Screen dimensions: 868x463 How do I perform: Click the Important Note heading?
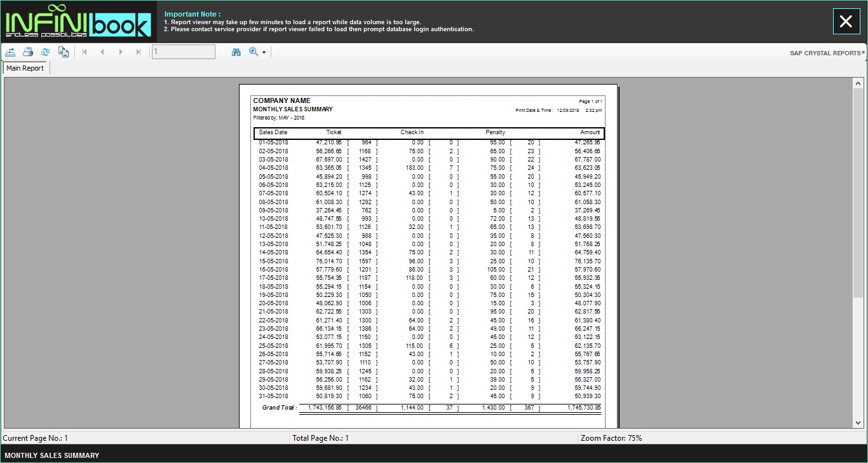[x=193, y=14]
